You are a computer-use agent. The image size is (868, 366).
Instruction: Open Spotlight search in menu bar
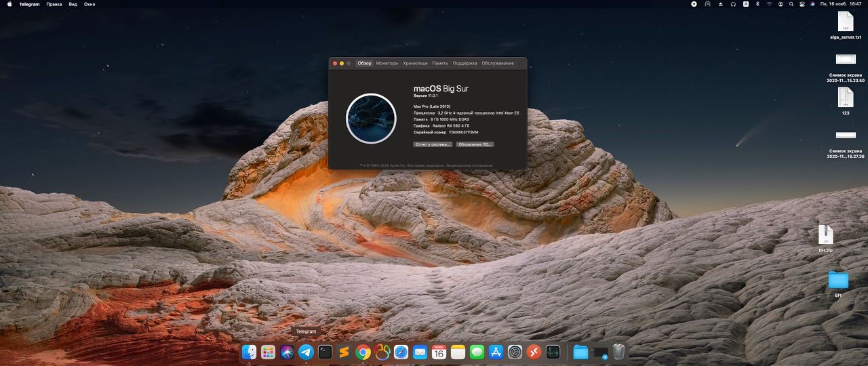791,4
